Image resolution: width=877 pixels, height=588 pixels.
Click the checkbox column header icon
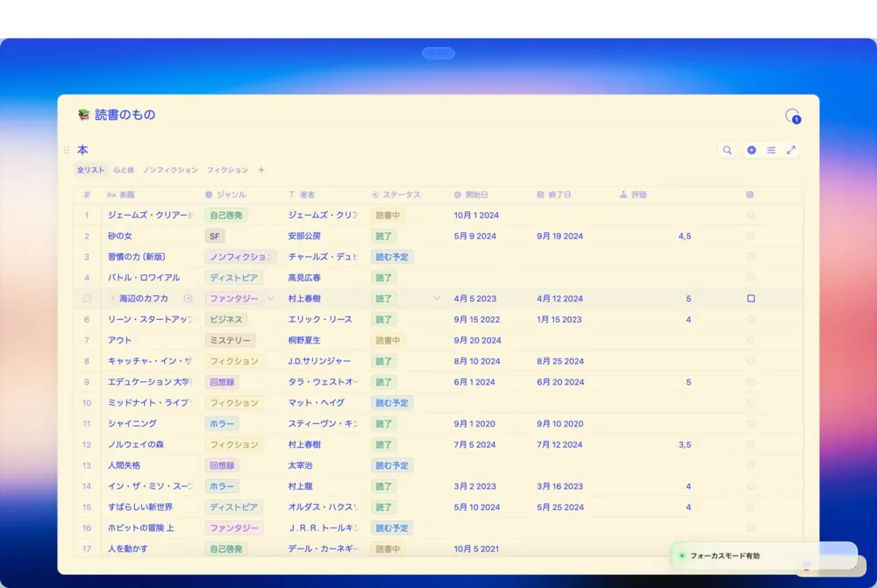[x=750, y=195]
